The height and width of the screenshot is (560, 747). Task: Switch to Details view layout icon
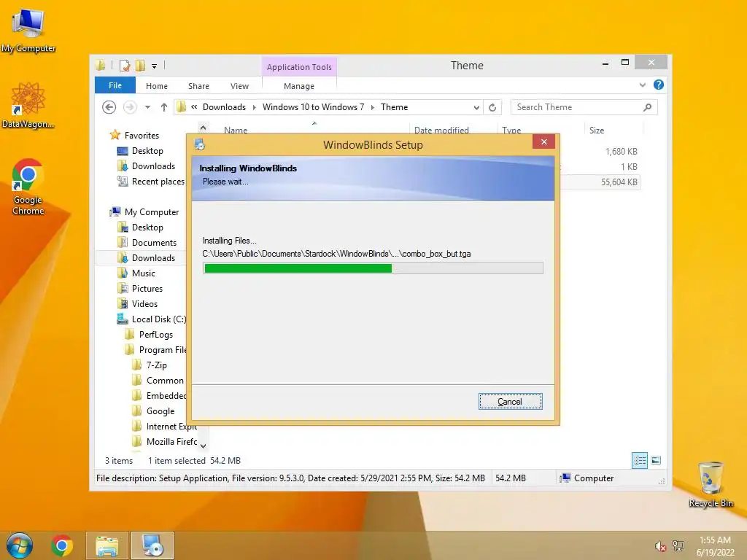click(x=639, y=461)
